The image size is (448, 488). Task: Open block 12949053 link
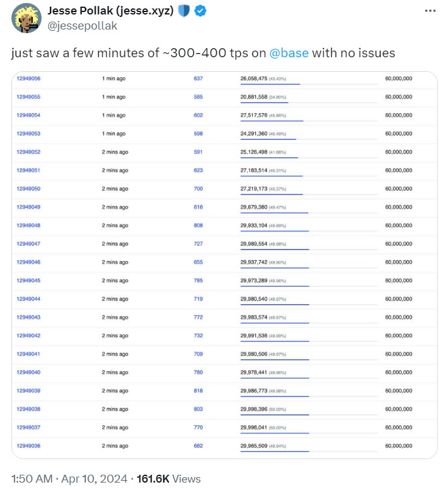[28, 134]
